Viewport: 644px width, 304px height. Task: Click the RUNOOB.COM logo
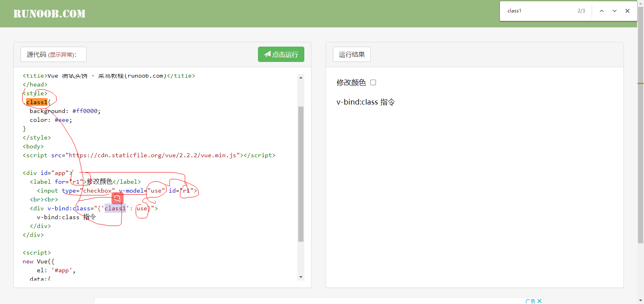click(50, 14)
